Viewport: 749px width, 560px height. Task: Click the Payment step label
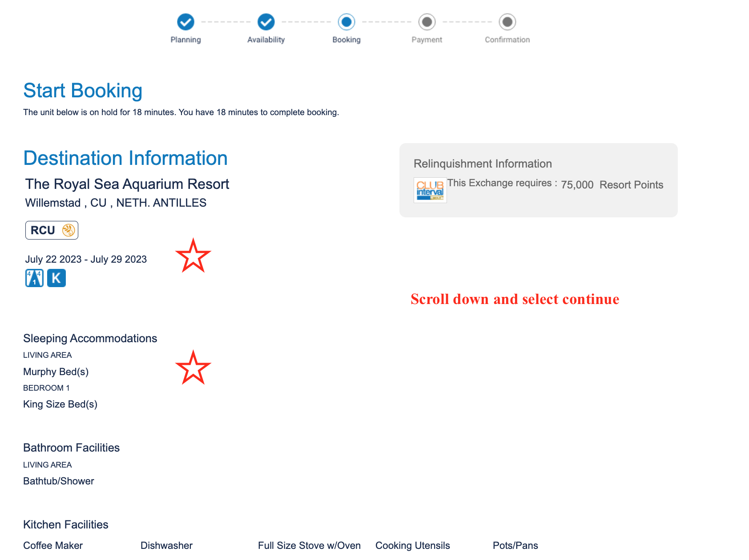(x=427, y=40)
